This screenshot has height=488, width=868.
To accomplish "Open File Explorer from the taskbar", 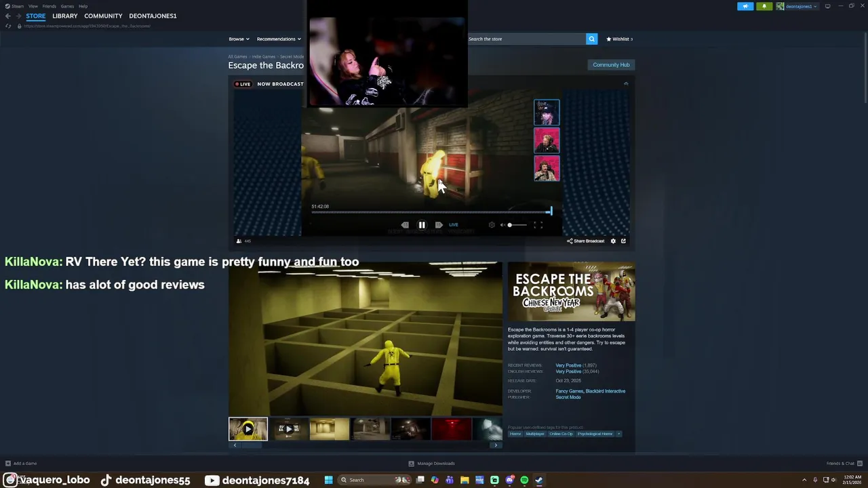I will (465, 480).
